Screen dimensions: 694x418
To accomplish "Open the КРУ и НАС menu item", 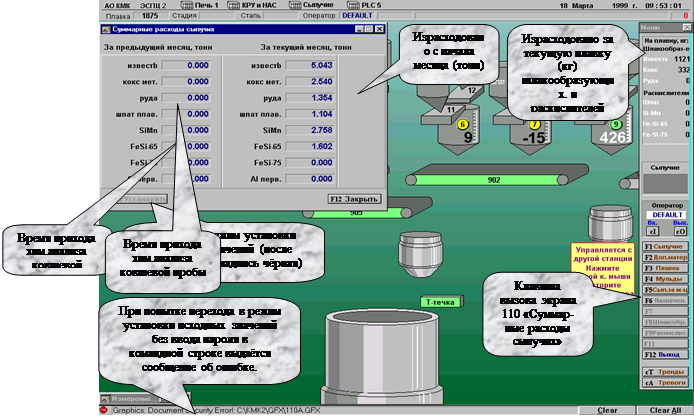I will coord(246,5).
